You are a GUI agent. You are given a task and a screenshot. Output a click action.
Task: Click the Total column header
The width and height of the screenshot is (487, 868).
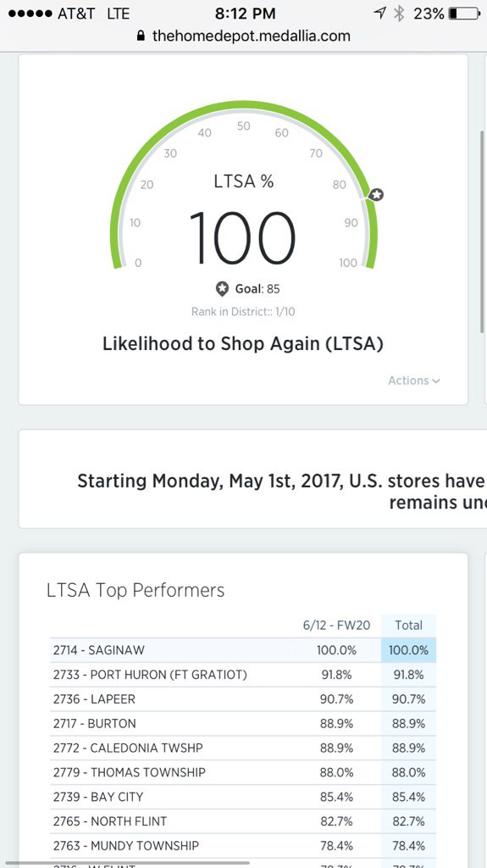[x=408, y=626]
